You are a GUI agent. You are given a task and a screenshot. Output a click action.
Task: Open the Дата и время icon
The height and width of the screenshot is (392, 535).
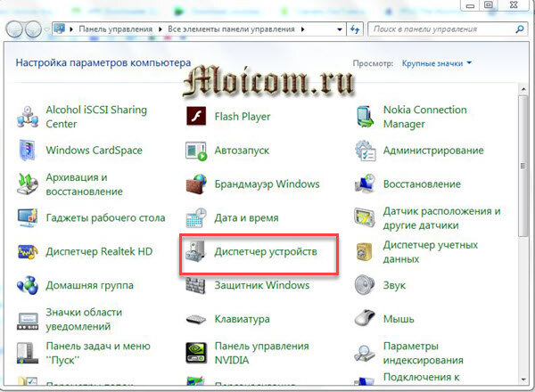click(x=196, y=217)
